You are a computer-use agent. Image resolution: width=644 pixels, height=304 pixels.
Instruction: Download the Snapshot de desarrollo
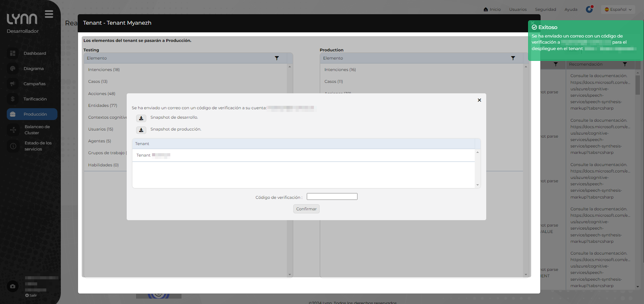141,118
